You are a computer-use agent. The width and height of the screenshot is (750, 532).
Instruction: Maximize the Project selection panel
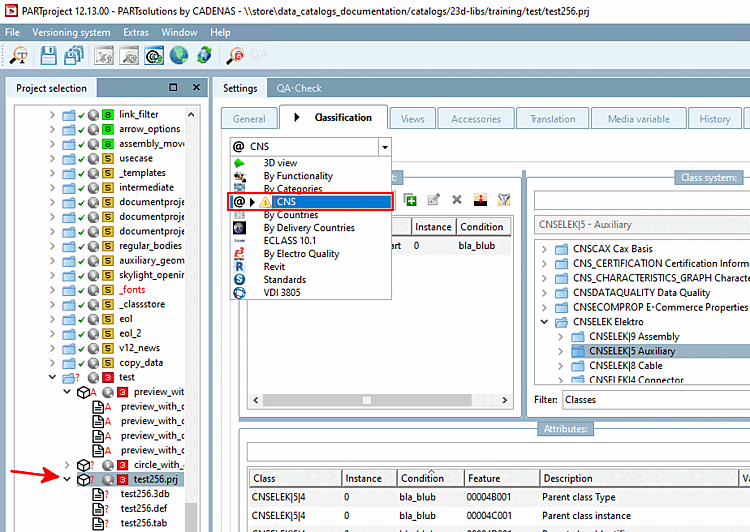(x=173, y=88)
